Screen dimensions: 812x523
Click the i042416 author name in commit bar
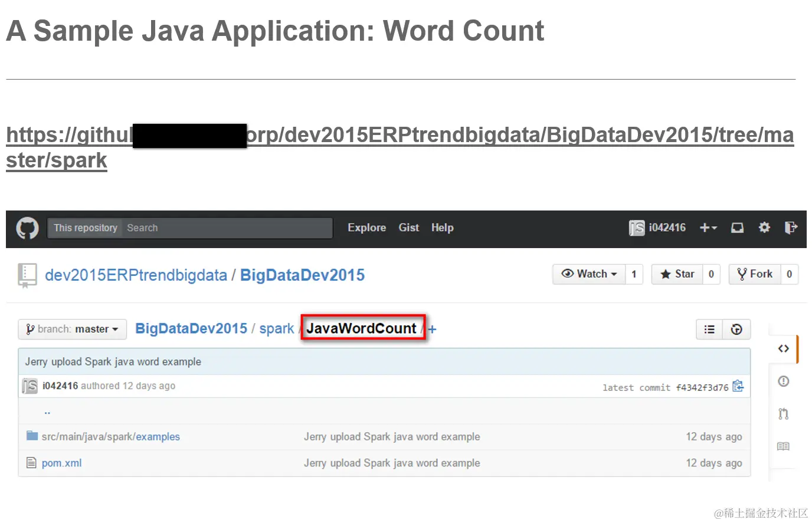[x=60, y=386]
